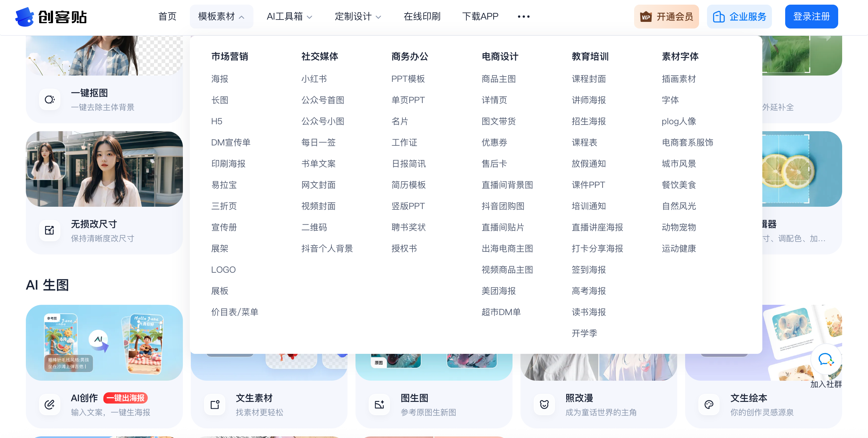Open the 文生绘本 palette icon
The height and width of the screenshot is (438, 868).
click(x=709, y=404)
